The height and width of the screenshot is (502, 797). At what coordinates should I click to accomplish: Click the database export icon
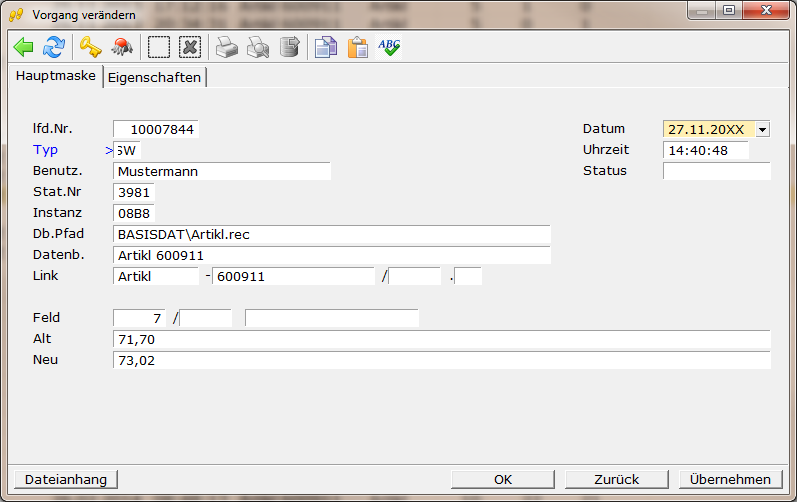[x=288, y=47]
